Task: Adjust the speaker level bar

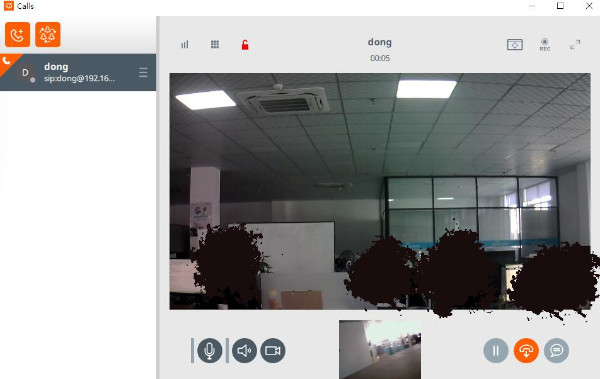Action: pyautogui.click(x=227, y=350)
